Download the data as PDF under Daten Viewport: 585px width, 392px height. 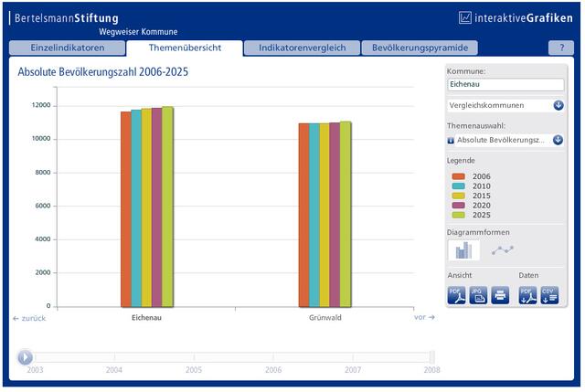[527, 295]
